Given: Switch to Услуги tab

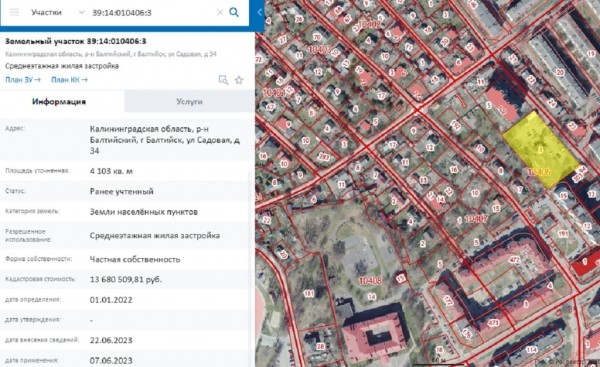Looking at the screenshot, I should pyautogui.click(x=189, y=101).
